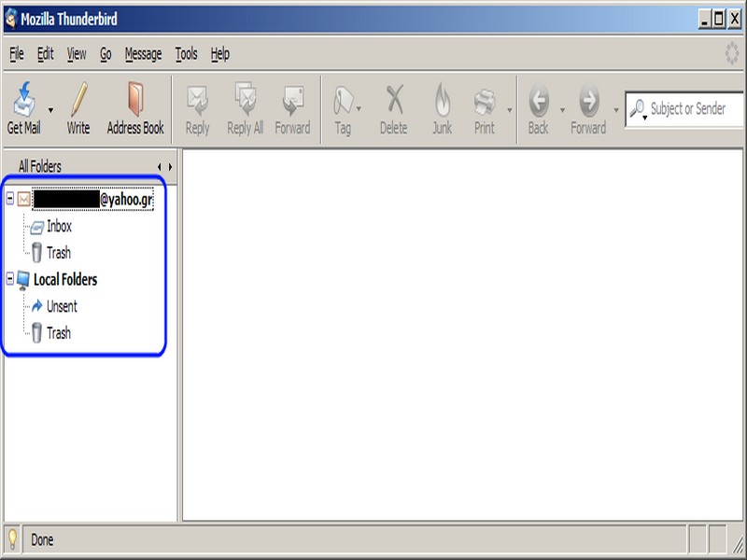Screen dimensions: 747x560
Task: Select the @yahoo.gr account
Action: click(93, 199)
